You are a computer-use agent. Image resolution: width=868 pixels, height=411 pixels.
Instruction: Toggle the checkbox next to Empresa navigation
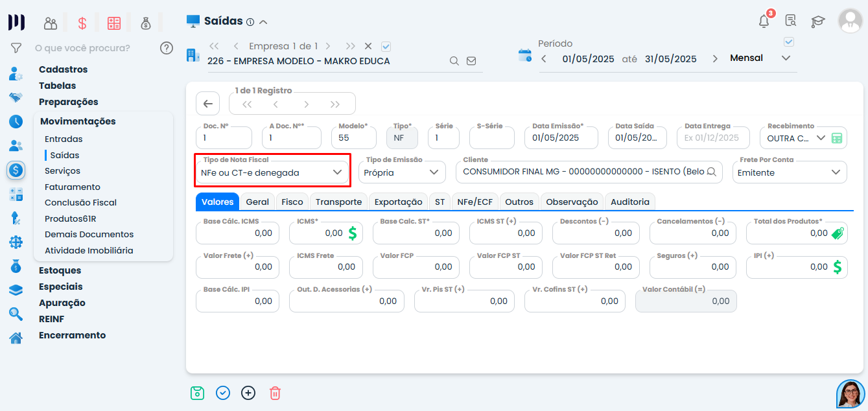tap(386, 46)
